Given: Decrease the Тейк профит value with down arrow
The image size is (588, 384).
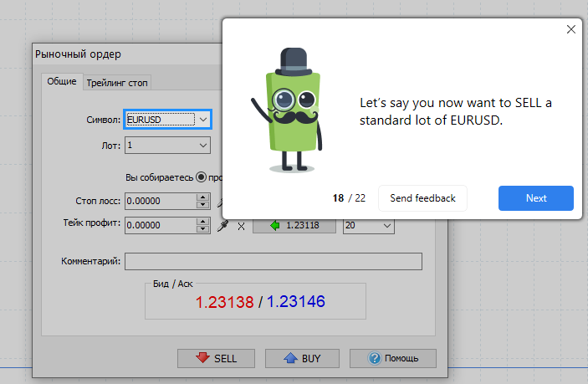Looking at the screenshot, I should pos(202,229).
